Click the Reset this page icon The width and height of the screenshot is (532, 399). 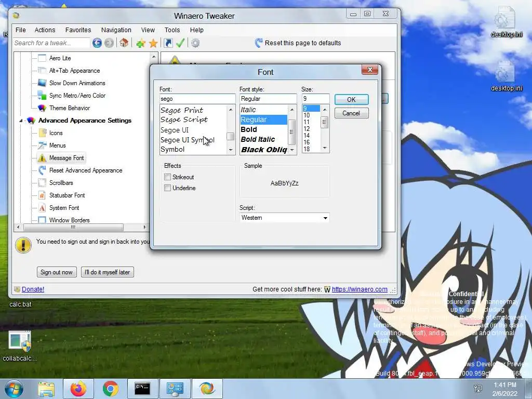(259, 43)
